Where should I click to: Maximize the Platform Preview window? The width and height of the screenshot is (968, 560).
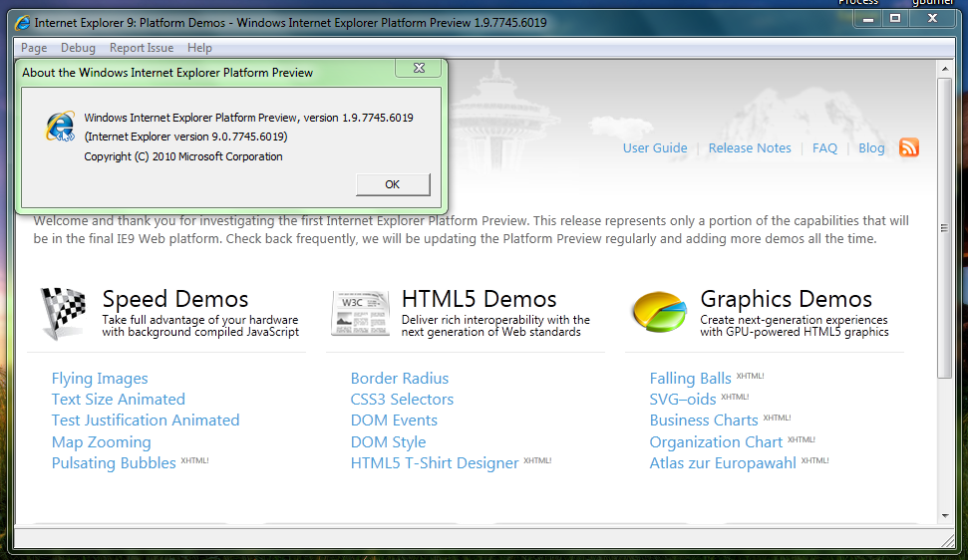(895, 19)
